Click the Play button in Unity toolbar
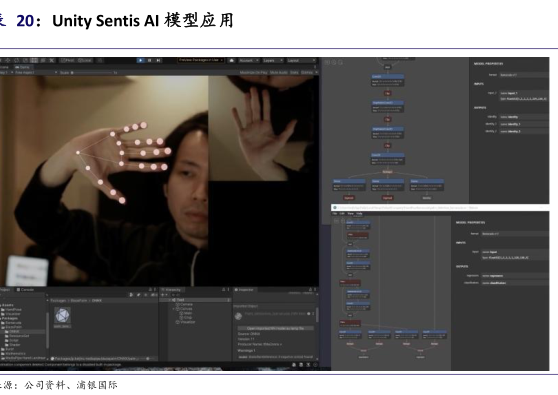The width and height of the screenshot is (558, 395). (x=141, y=60)
